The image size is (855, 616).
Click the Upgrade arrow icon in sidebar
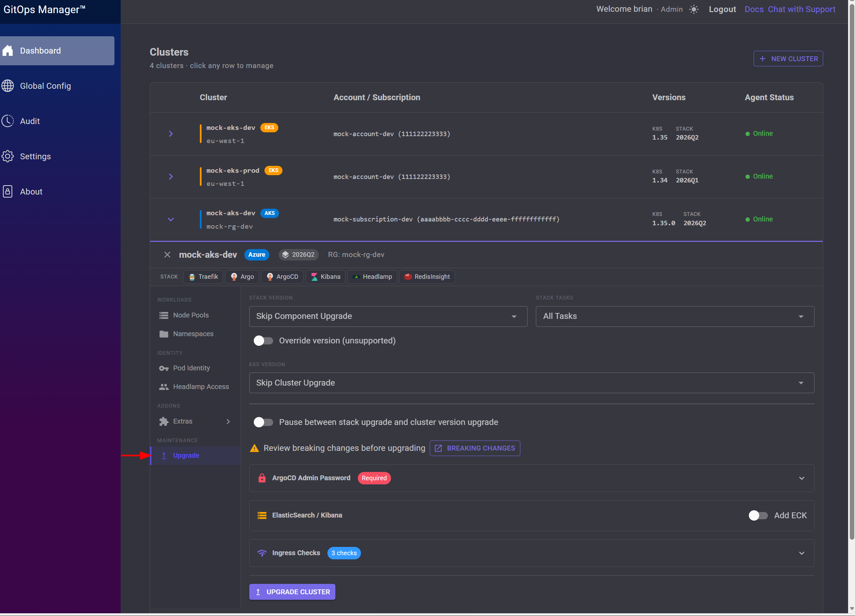pos(164,456)
